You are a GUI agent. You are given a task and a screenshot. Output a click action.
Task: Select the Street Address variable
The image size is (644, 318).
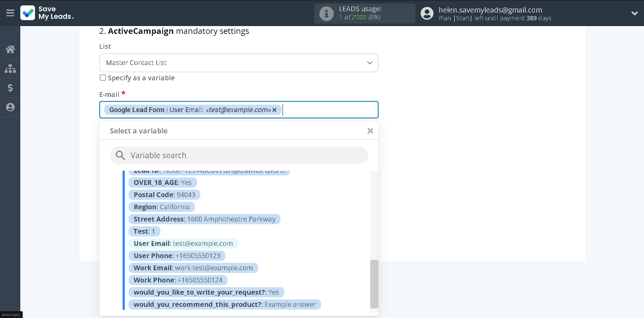[204, 219]
